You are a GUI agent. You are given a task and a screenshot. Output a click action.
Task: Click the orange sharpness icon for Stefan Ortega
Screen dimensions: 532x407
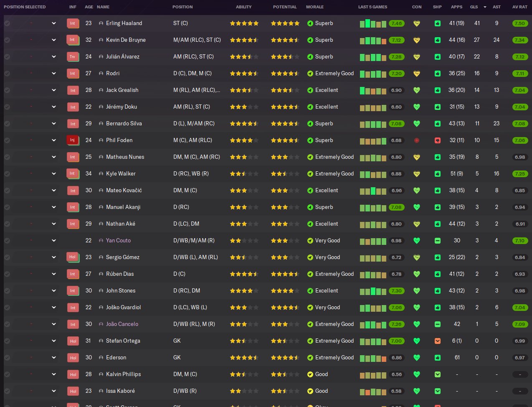tap(437, 341)
